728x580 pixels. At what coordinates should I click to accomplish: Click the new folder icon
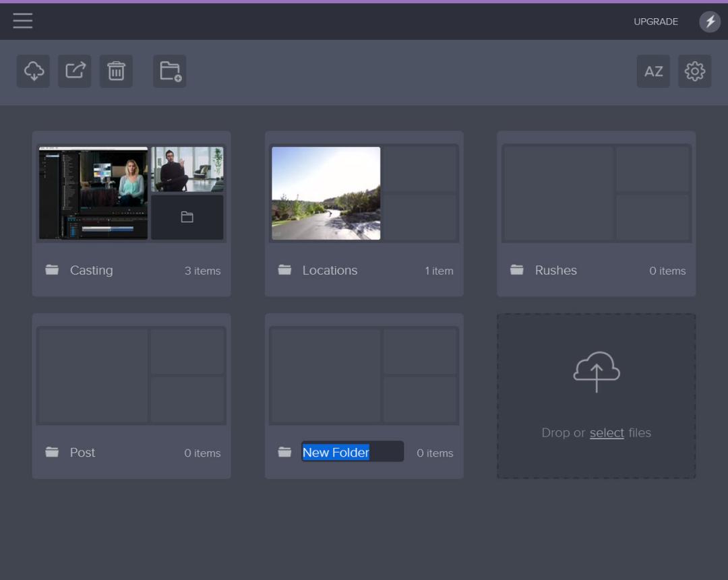[170, 71]
